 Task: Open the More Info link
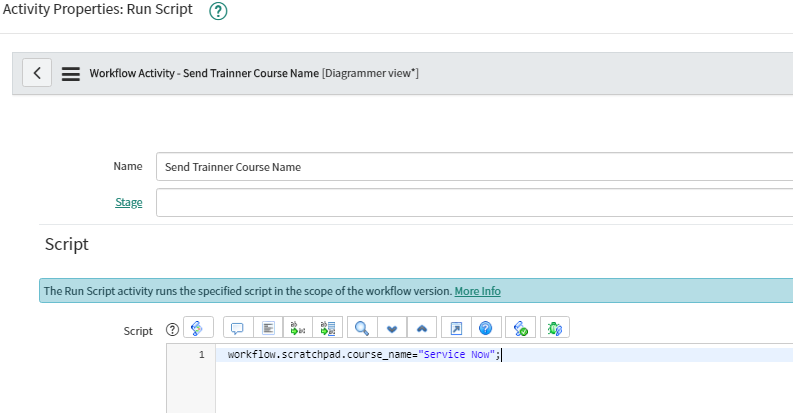click(477, 291)
